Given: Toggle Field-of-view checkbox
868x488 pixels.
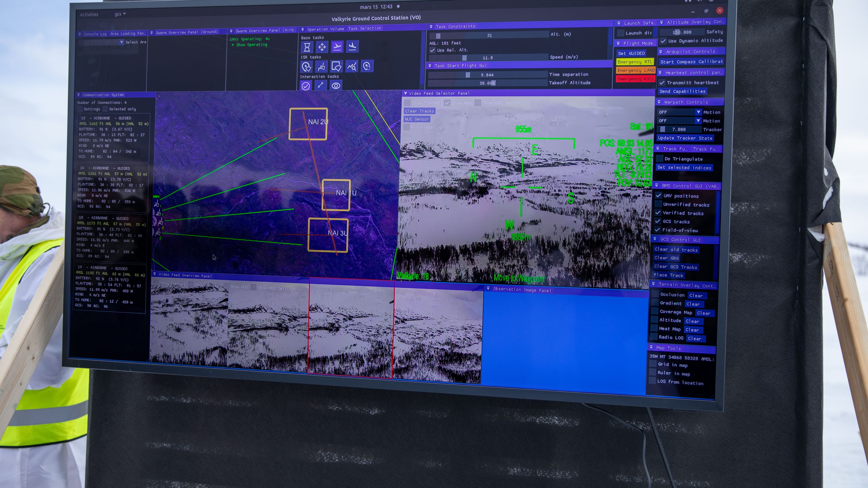Looking at the screenshot, I should click(657, 230).
